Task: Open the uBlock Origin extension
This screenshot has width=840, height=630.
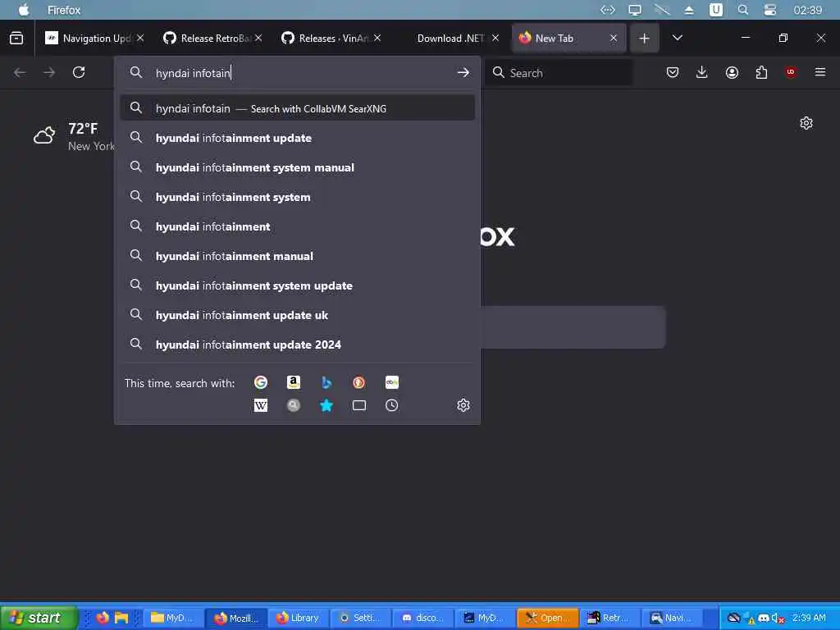Action: pos(791,72)
